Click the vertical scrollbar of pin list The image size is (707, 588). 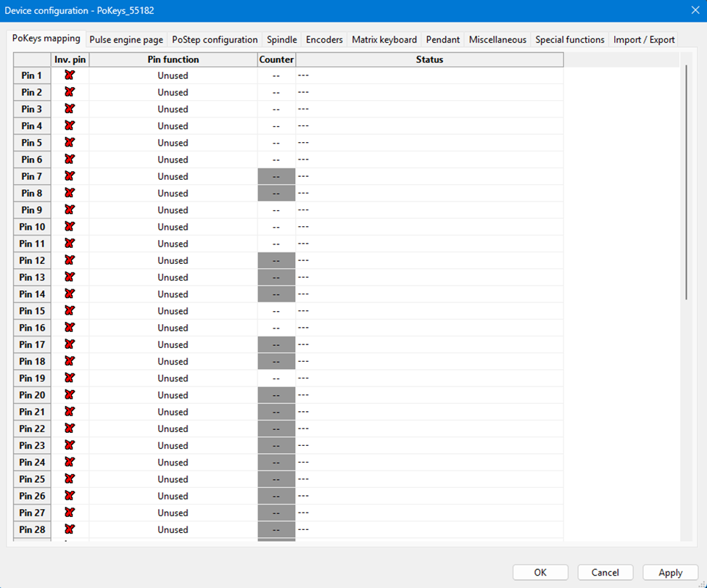686,181
